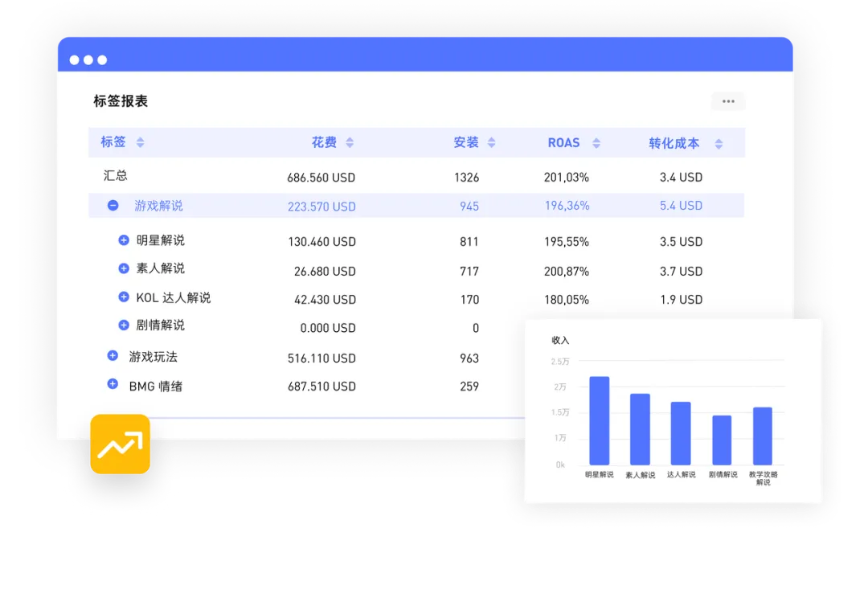Click the sort arrows on the 标签 column
Image resolution: width=868 pixels, height=610 pixels.
(140, 142)
